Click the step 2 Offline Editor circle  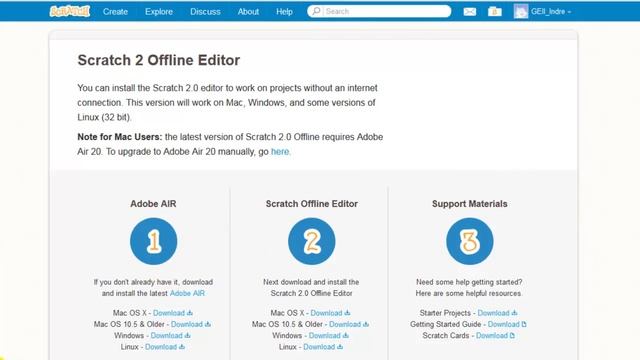311,241
